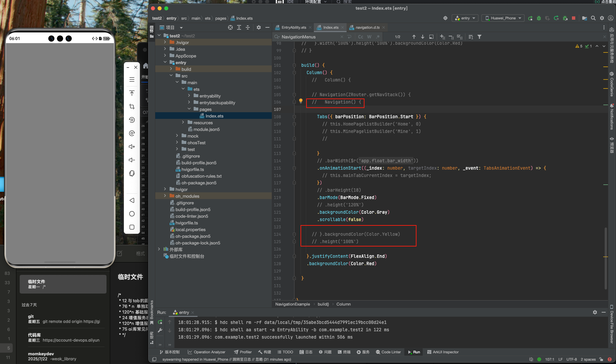Open search results in find window icon

click(431, 37)
